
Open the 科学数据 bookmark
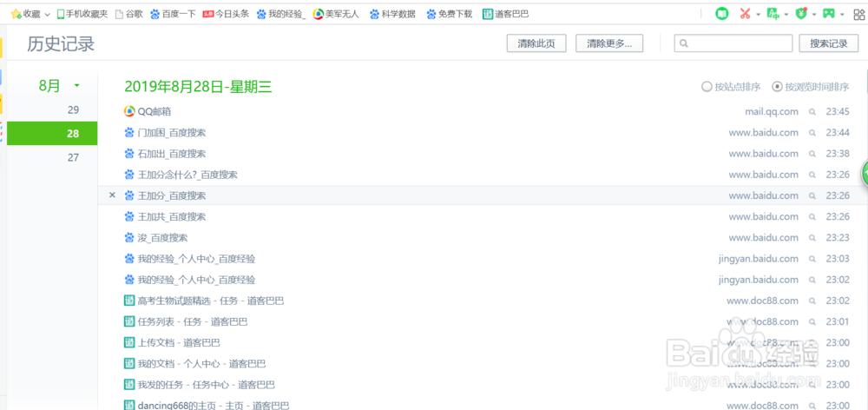(x=392, y=14)
